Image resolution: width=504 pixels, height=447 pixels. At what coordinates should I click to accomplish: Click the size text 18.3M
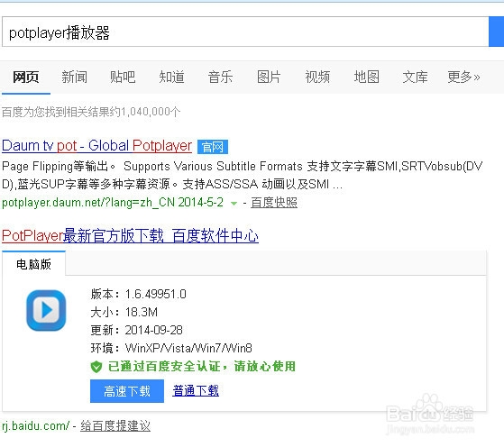(x=142, y=312)
